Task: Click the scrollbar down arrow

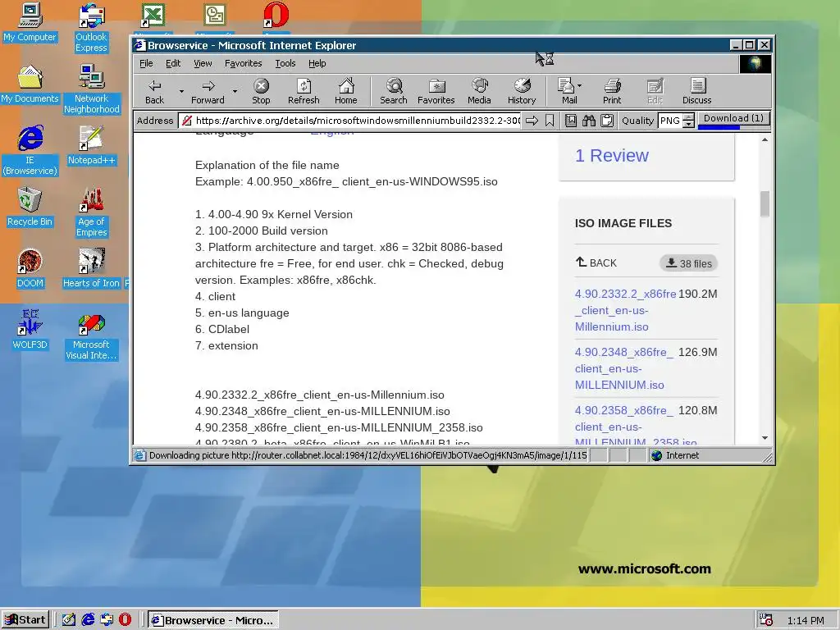Action: coord(765,438)
